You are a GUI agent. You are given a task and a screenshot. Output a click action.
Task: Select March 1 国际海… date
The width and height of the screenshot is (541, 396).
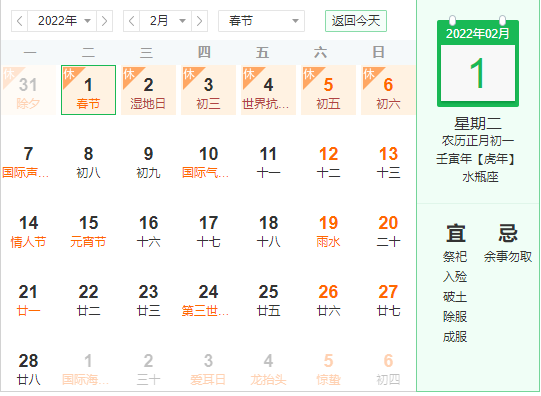click(88, 369)
